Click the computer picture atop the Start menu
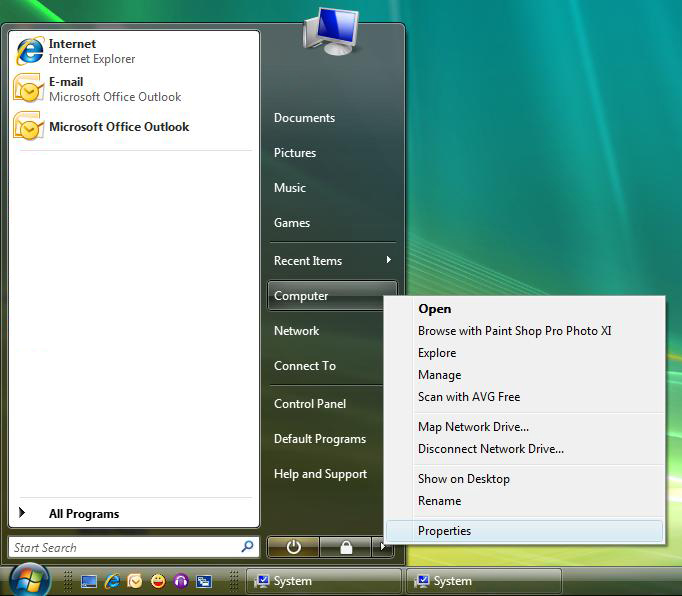682x596 pixels. pyautogui.click(x=331, y=32)
